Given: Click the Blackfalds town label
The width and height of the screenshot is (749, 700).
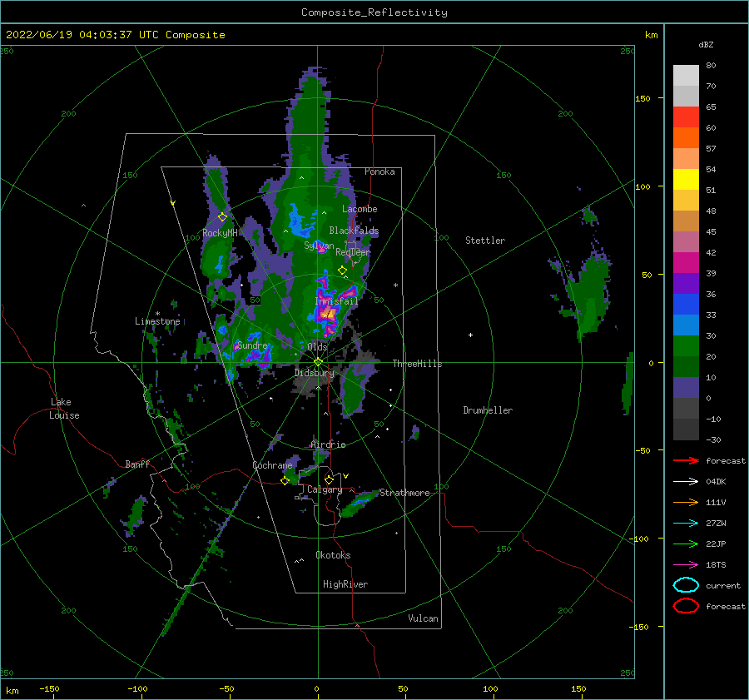Looking at the screenshot, I should pos(354,231).
